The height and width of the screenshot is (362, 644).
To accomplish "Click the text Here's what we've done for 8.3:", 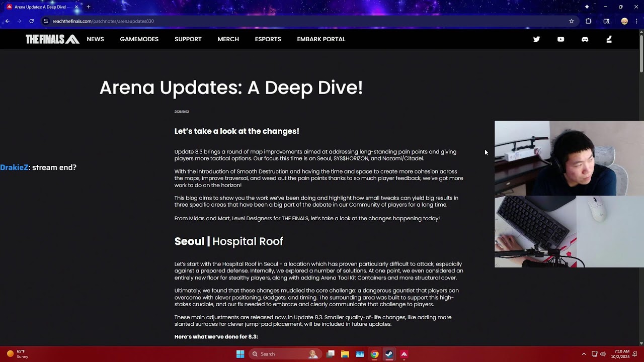I will (216, 337).
